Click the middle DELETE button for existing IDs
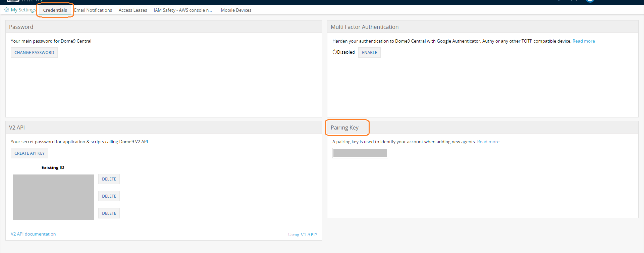 (x=109, y=196)
